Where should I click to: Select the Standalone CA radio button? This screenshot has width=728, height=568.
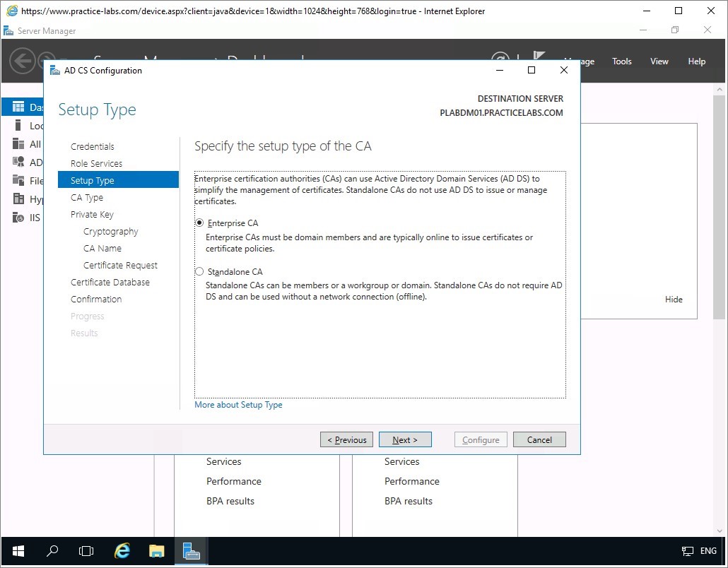[199, 272]
